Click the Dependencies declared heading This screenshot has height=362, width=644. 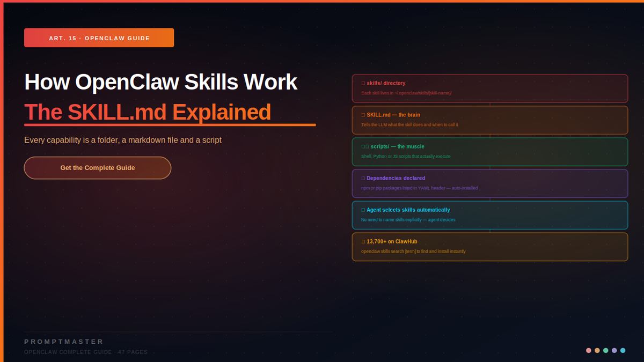point(396,178)
